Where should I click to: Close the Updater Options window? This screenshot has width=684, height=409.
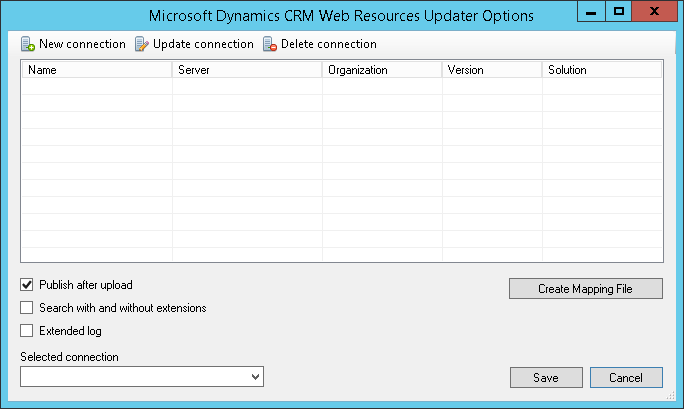654,11
